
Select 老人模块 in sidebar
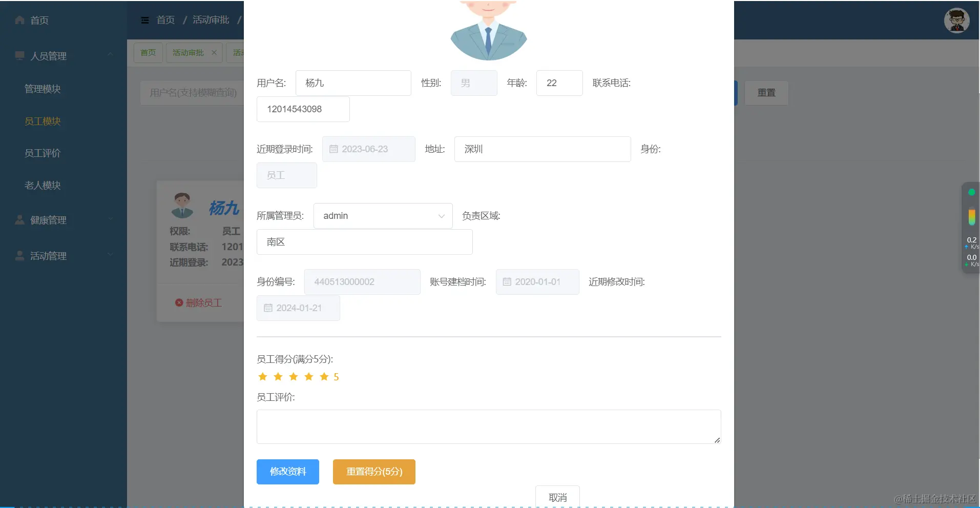[43, 185]
